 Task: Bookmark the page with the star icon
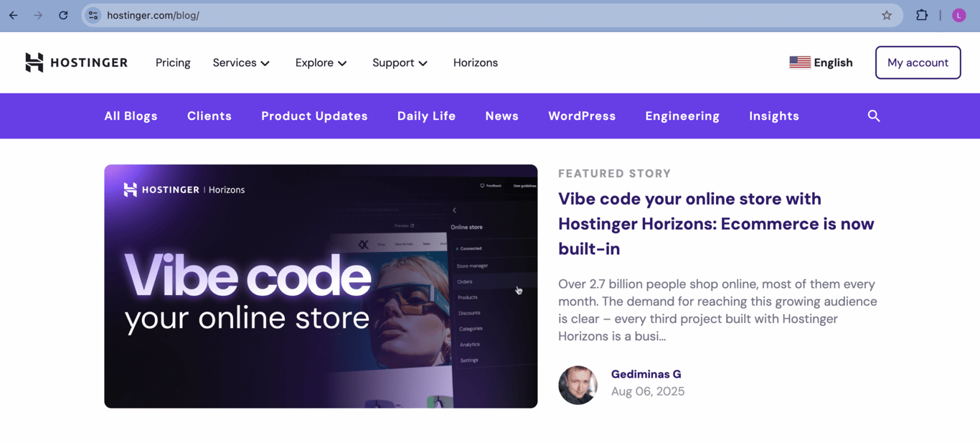coord(887,14)
